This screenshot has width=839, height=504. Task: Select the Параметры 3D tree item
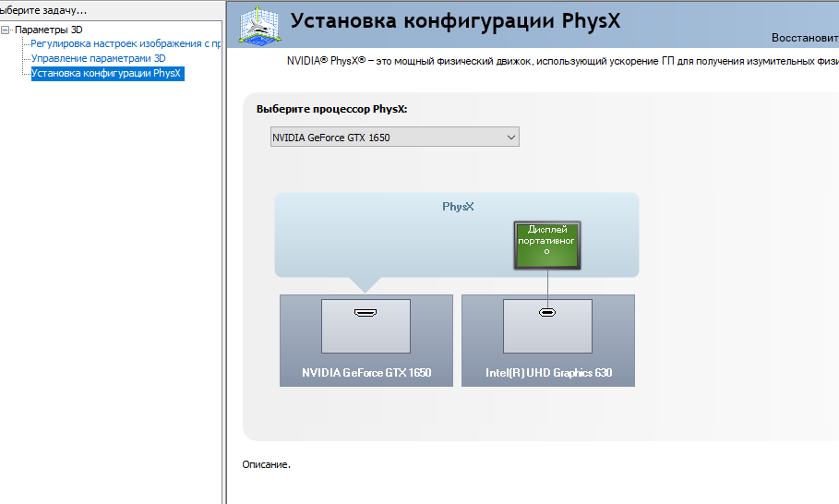click(x=49, y=30)
